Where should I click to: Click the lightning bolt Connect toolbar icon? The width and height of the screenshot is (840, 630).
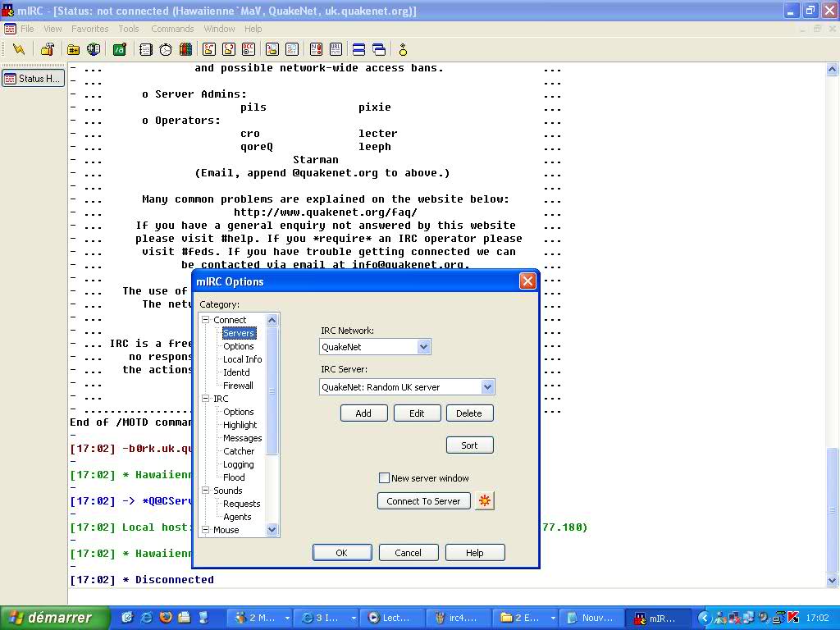pos(20,49)
